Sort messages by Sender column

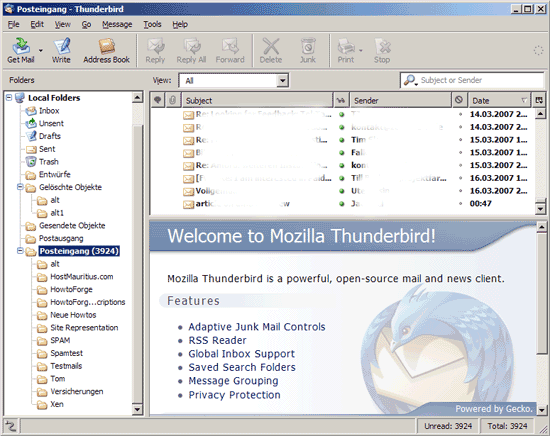[x=401, y=100]
